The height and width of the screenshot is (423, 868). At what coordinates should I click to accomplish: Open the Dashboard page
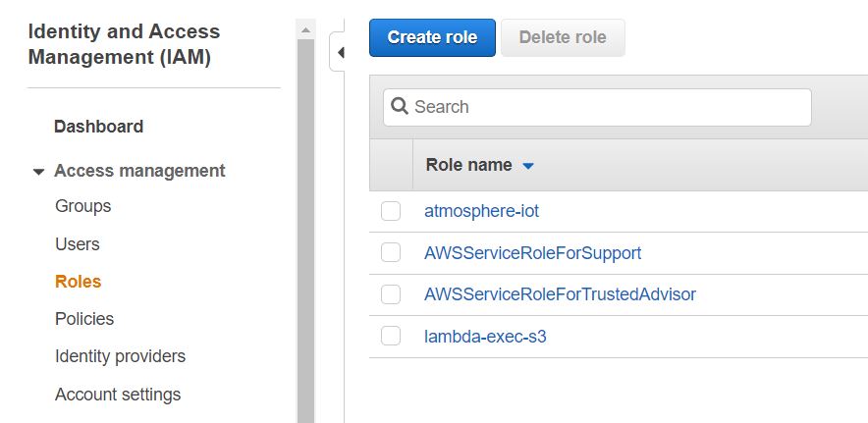click(98, 127)
